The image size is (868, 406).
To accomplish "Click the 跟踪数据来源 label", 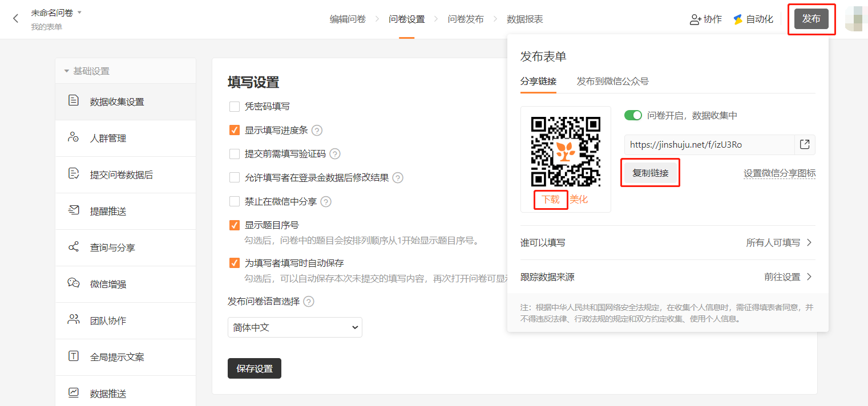I will point(547,277).
